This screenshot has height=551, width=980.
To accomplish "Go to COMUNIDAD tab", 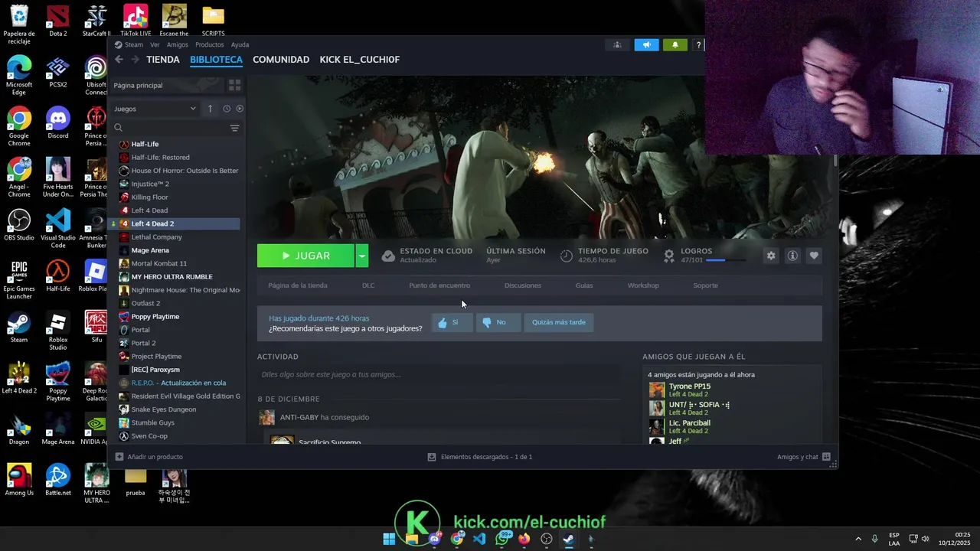I will [281, 60].
